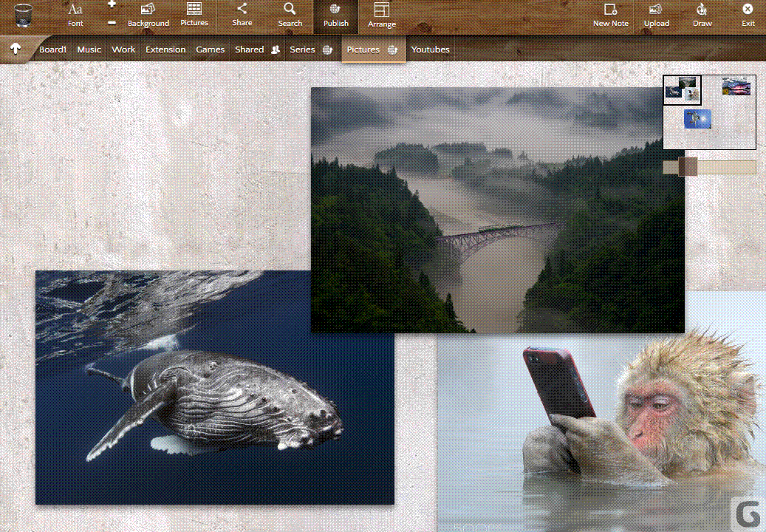Toggle the Publish button
766x532 pixels.
[335, 15]
